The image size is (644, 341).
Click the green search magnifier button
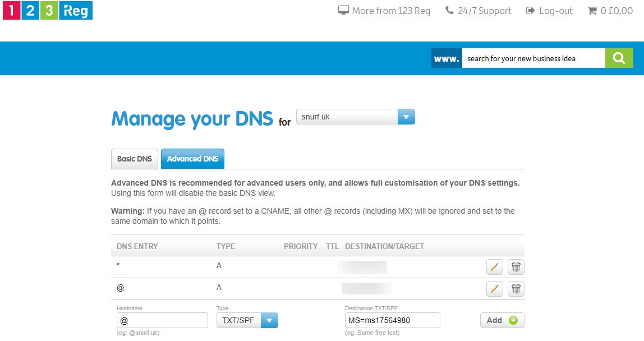[619, 58]
